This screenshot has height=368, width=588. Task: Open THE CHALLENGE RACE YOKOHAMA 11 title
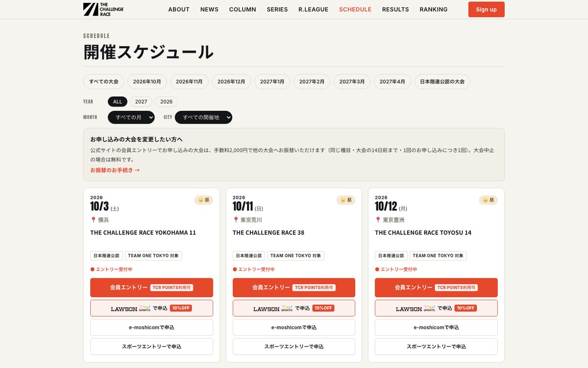pos(143,233)
